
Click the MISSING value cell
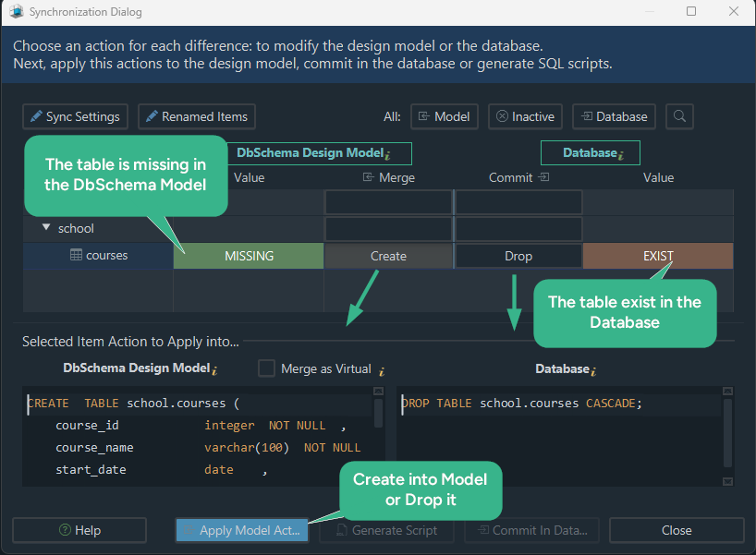click(x=249, y=256)
